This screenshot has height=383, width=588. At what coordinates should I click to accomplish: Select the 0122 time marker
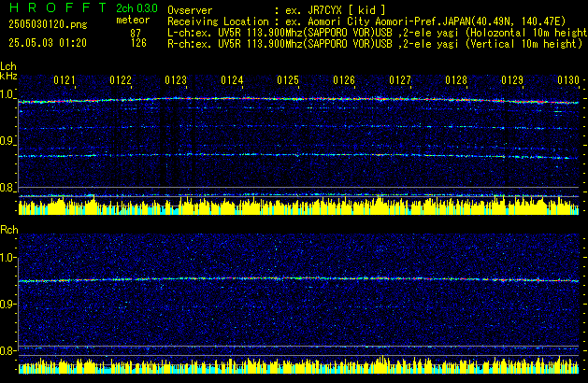(121, 80)
